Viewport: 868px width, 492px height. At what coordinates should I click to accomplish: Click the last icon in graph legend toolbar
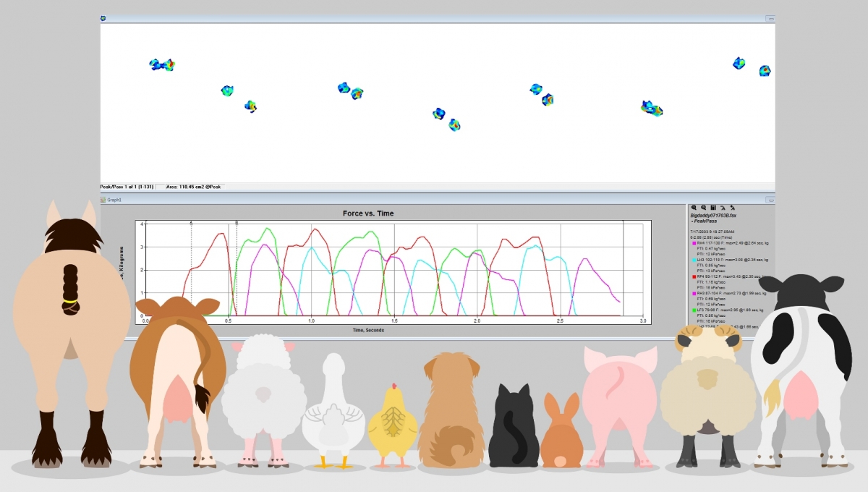[x=732, y=208]
